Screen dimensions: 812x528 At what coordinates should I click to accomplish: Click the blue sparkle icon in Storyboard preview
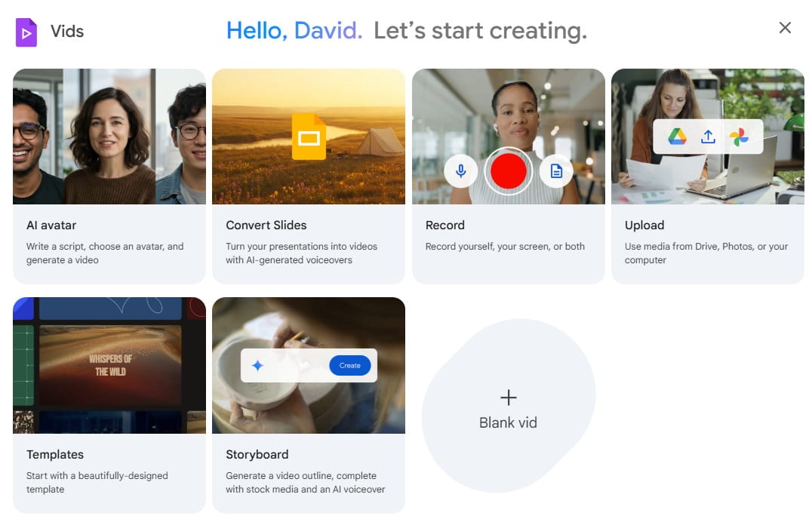pyautogui.click(x=257, y=366)
